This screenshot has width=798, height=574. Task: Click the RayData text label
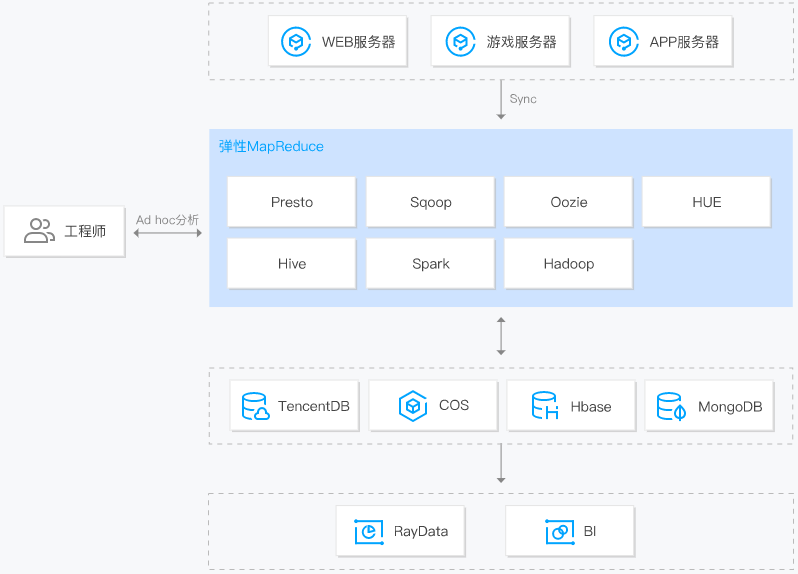pyautogui.click(x=421, y=532)
